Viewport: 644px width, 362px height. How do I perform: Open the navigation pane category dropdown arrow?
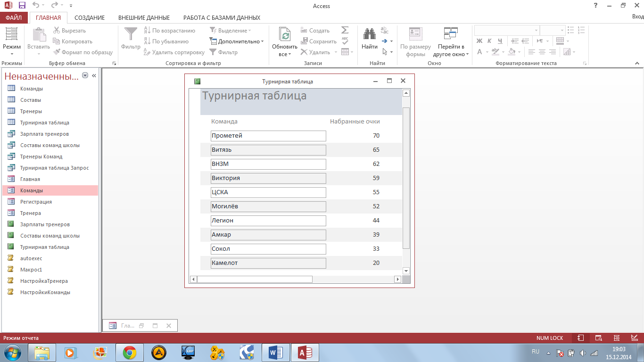[85, 75]
